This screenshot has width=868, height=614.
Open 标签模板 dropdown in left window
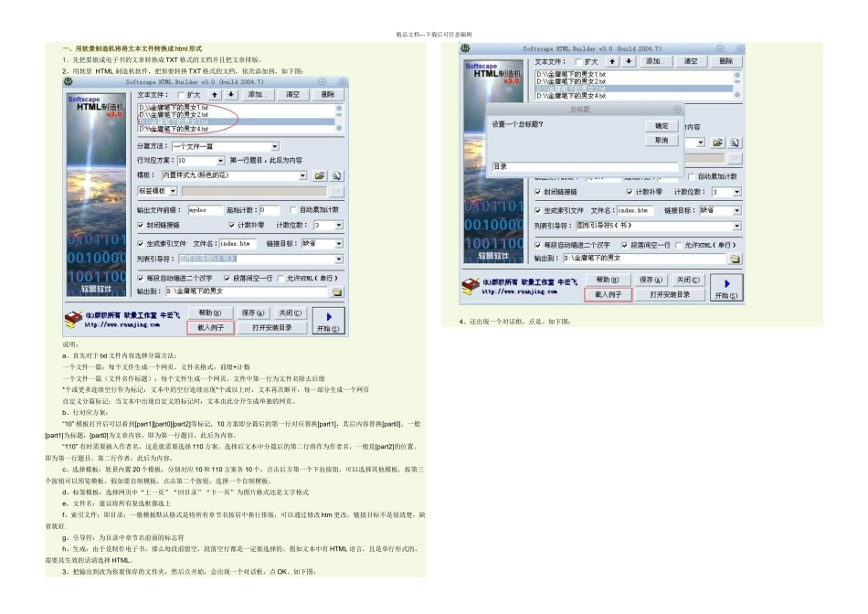pyautogui.click(x=173, y=191)
